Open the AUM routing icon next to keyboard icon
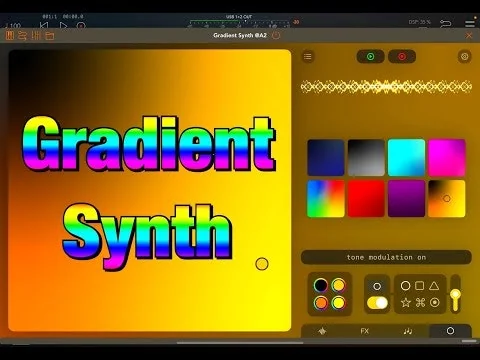 point(22,36)
